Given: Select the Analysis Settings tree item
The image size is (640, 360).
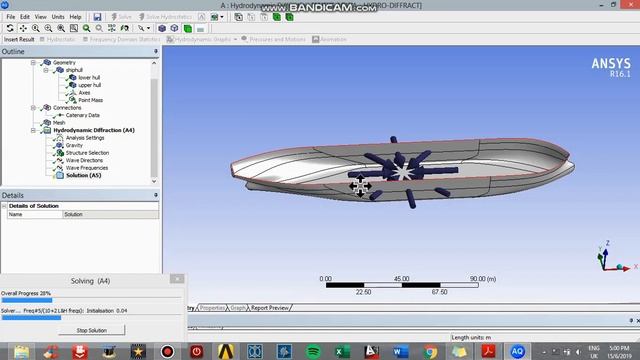Looking at the screenshot, I should tap(85, 138).
